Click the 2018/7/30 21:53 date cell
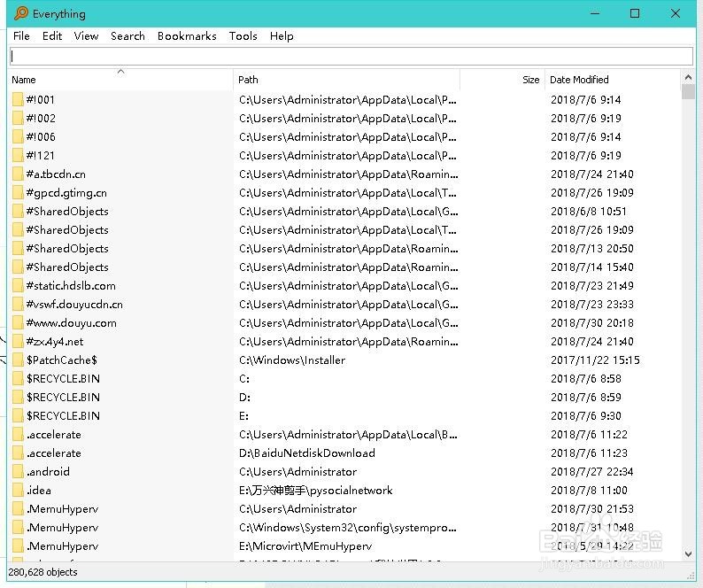 pos(591,509)
